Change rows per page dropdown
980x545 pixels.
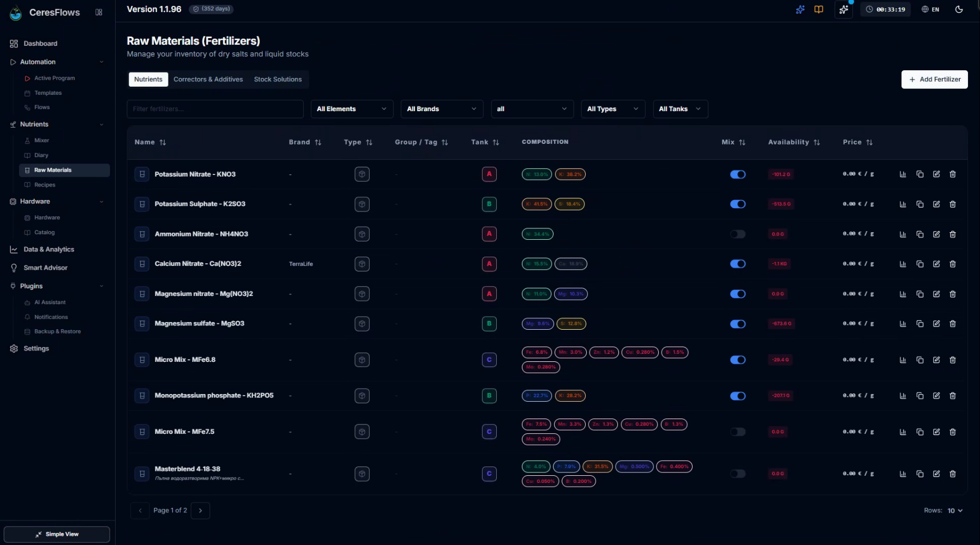point(955,511)
